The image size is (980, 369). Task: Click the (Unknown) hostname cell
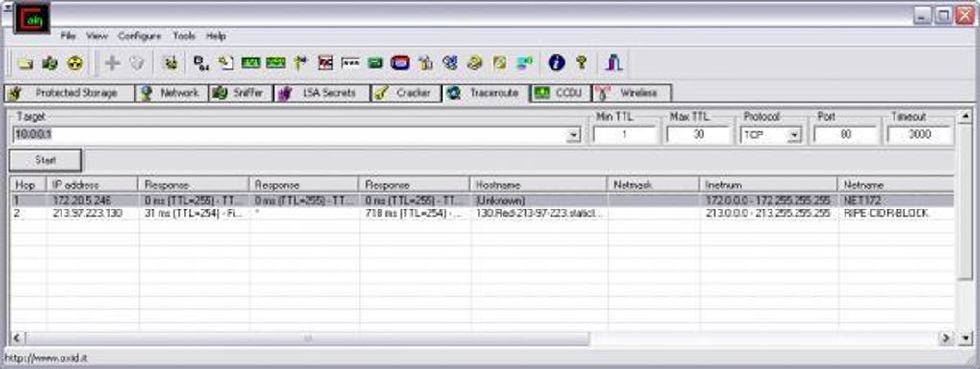point(500,201)
